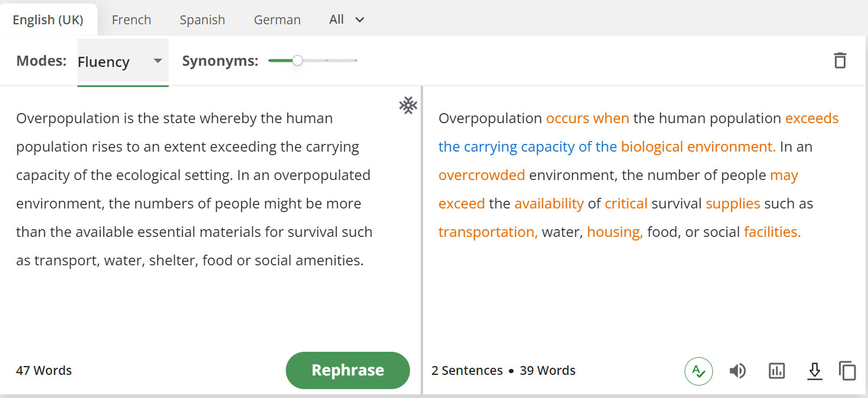Click the orange word 'overcrowded'
The height and width of the screenshot is (398, 868).
[482, 175]
